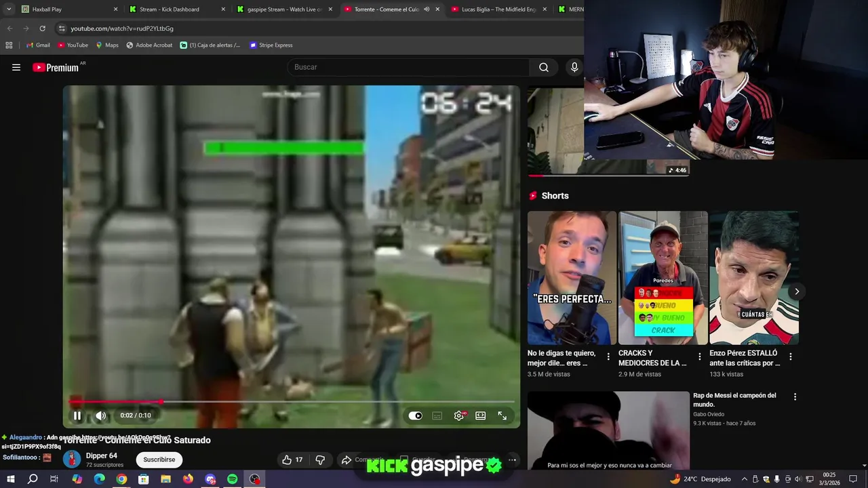Open the Enzo Pérez ESTALLÓ short
Viewport: 868px width, 488px height.
point(753,278)
